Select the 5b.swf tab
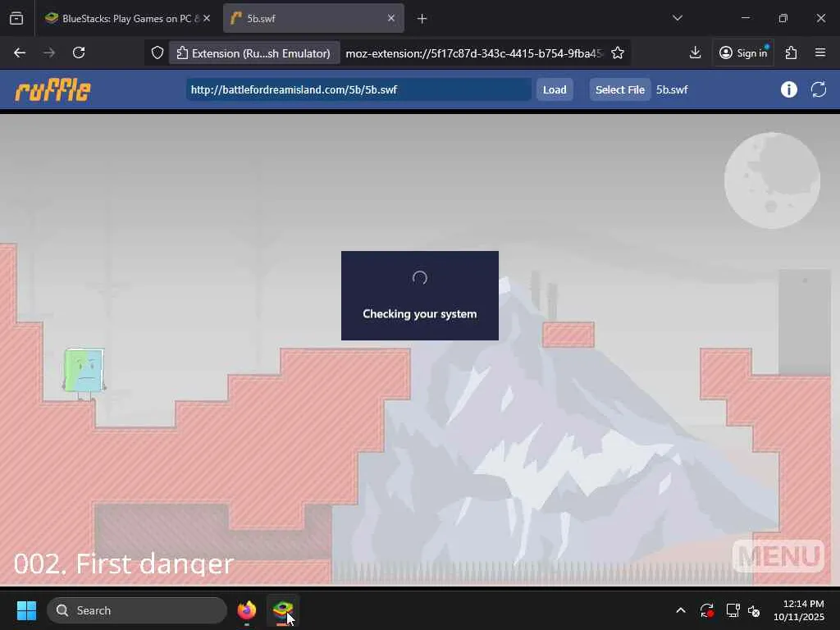The width and height of the screenshot is (840, 630). pos(313,18)
